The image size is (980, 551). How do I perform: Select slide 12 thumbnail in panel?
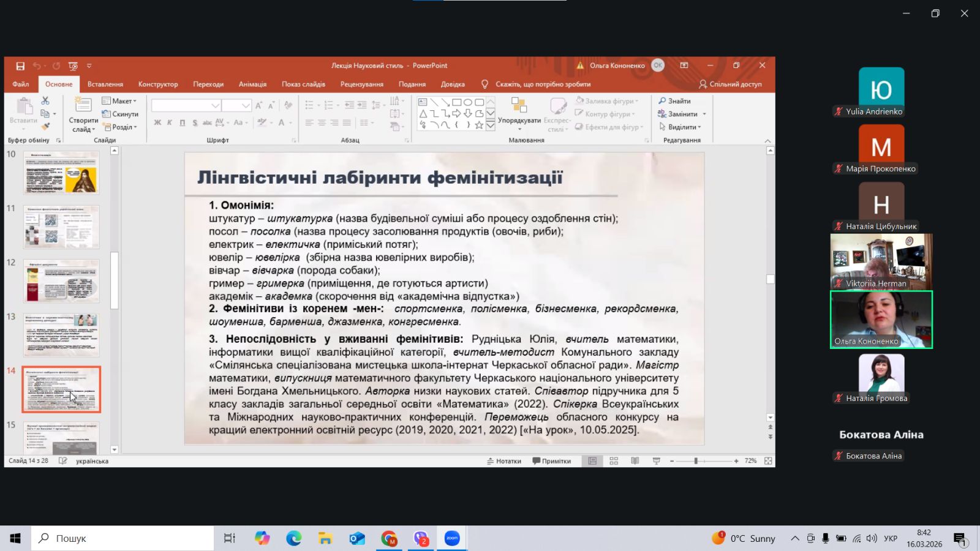[x=61, y=281]
